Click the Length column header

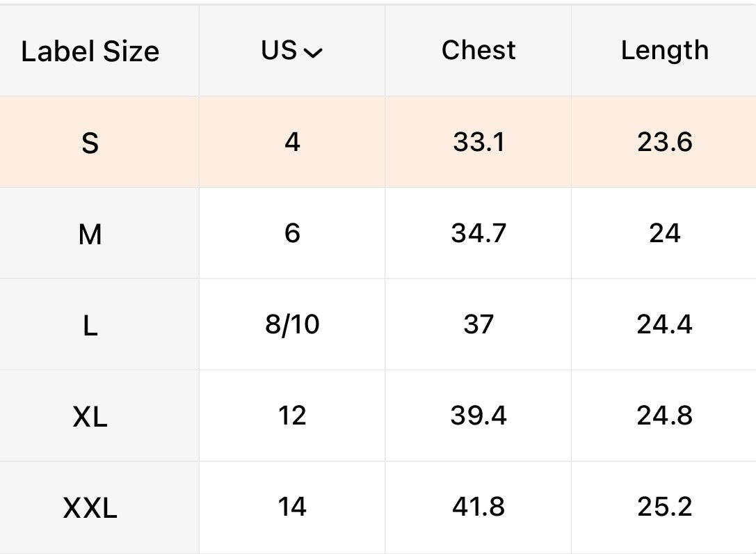click(x=664, y=50)
